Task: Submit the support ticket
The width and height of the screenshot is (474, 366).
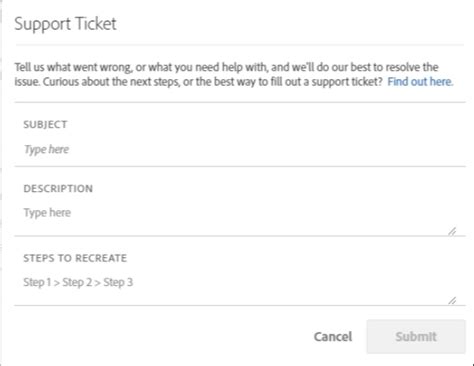Action: 416,337
